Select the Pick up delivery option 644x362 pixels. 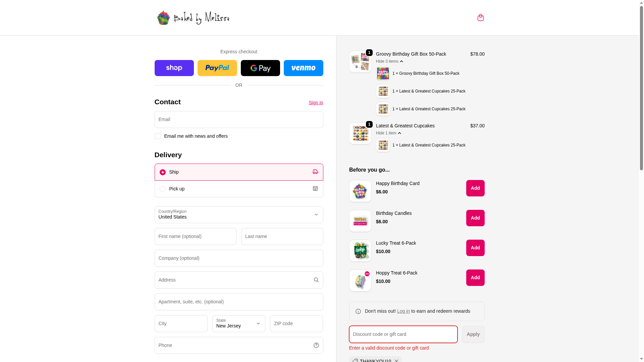[x=239, y=189]
